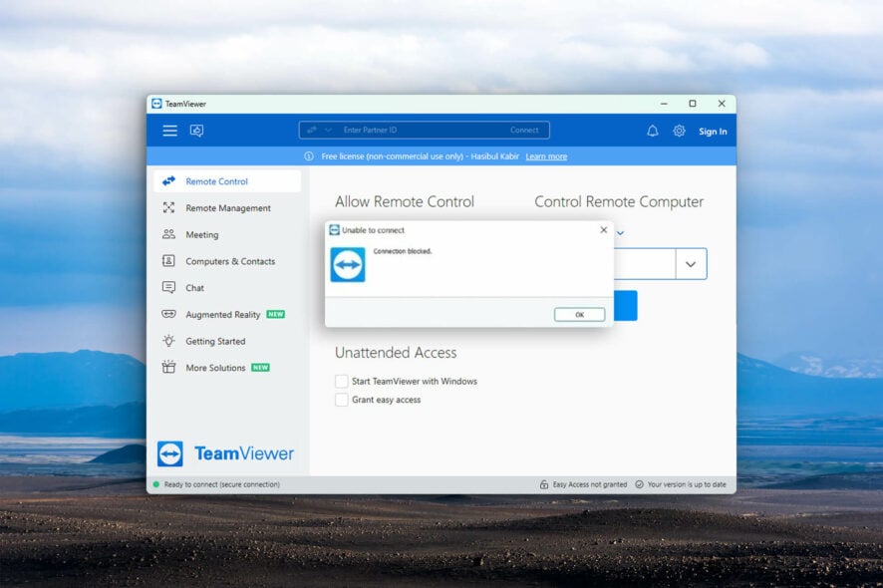Click 'Easy Access not granted' status text

[x=590, y=484]
